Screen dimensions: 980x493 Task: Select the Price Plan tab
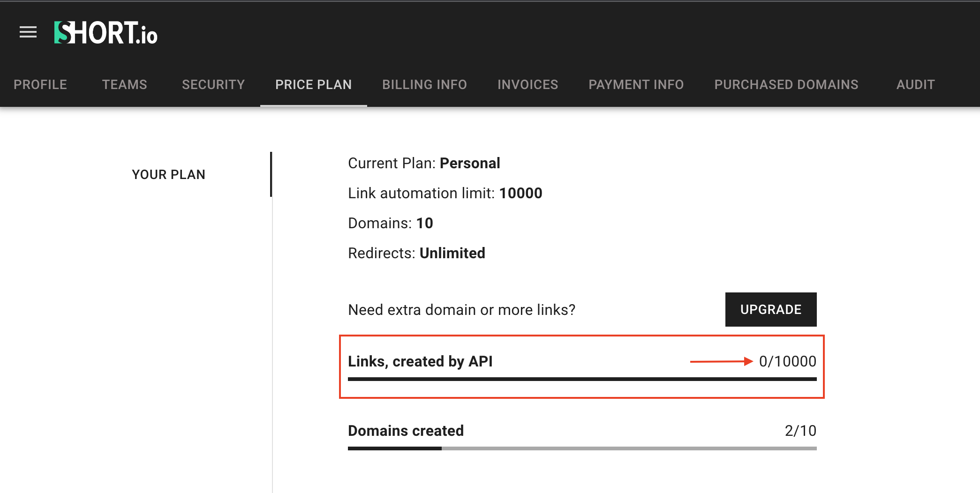pos(313,84)
